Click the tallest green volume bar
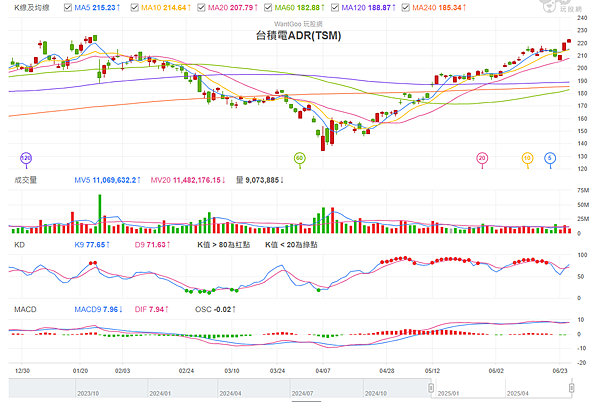The height and width of the screenshot is (402, 600). [x=100, y=214]
